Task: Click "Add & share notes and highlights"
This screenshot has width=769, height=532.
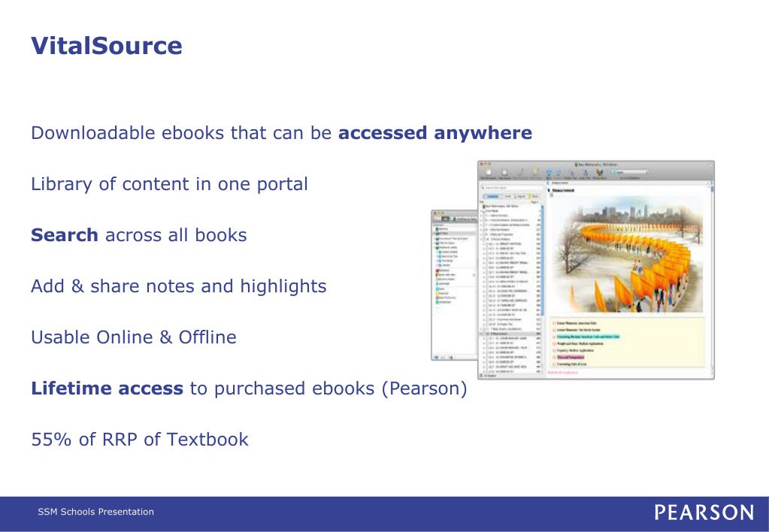Action: tap(178, 286)
